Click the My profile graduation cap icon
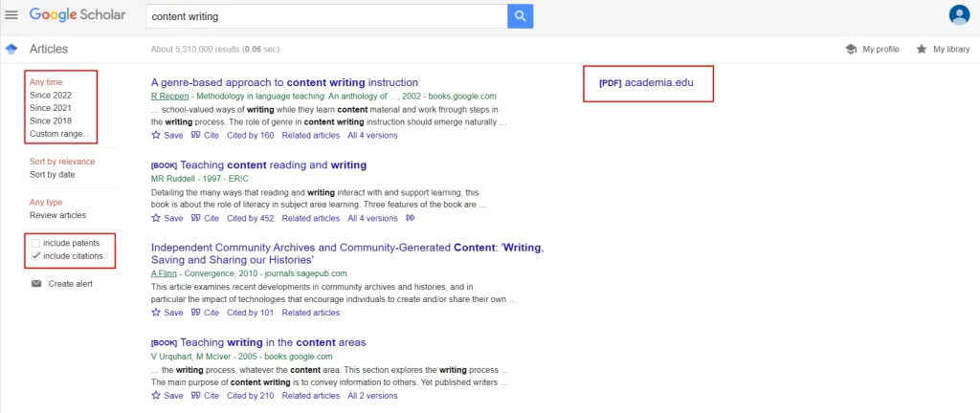This screenshot has width=980, height=413. 851,50
